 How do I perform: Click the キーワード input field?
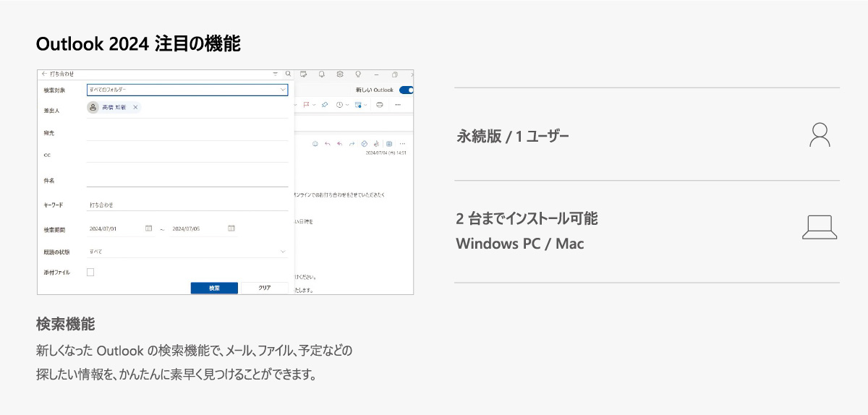[187, 205]
